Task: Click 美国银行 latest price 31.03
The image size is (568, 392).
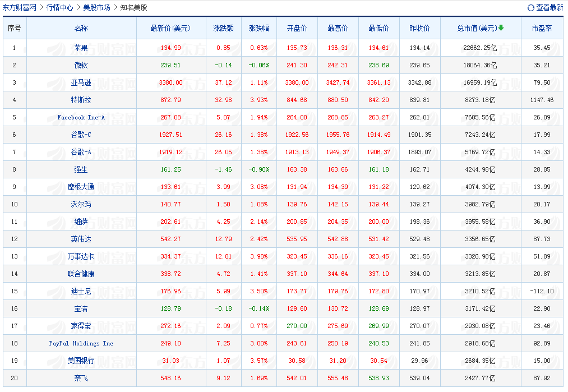Action: tap(170, 361)
